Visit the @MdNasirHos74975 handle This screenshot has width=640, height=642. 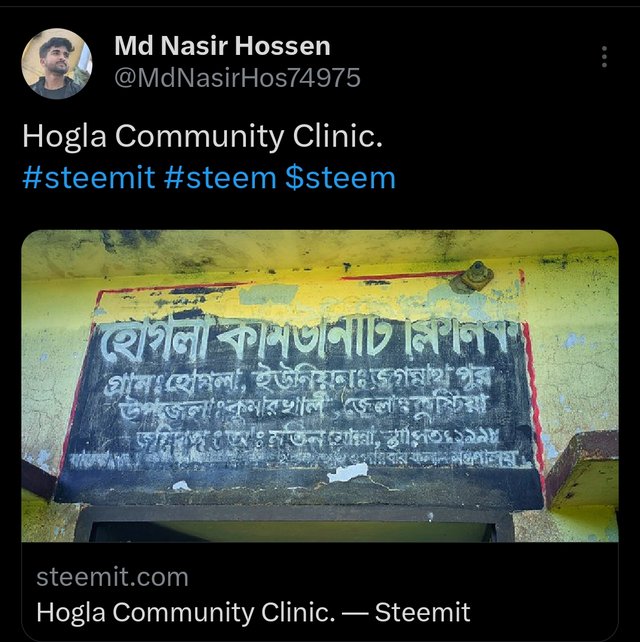[237, 78]
